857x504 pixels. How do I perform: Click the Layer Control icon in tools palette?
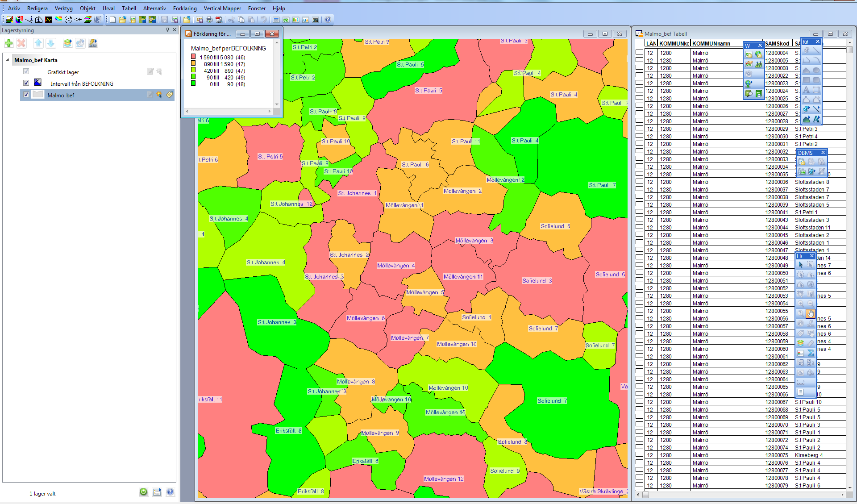pyautogui.click(x=801, y=343)
